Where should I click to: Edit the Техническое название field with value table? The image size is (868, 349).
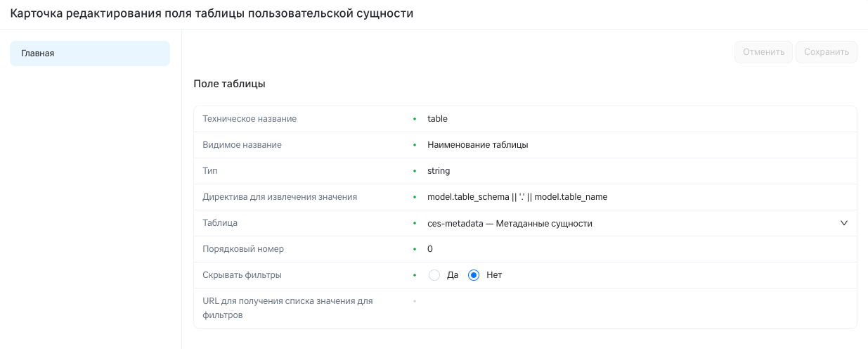[638, 119]
